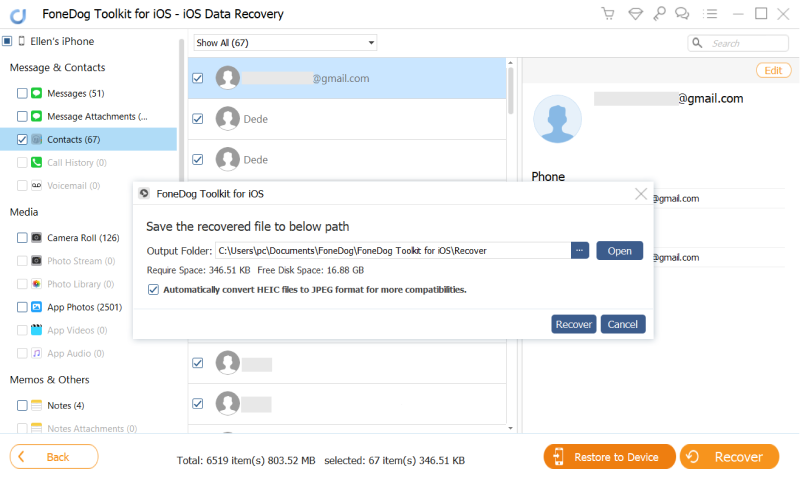Check the Camera Roll (126) checkbox

[22, 238]
